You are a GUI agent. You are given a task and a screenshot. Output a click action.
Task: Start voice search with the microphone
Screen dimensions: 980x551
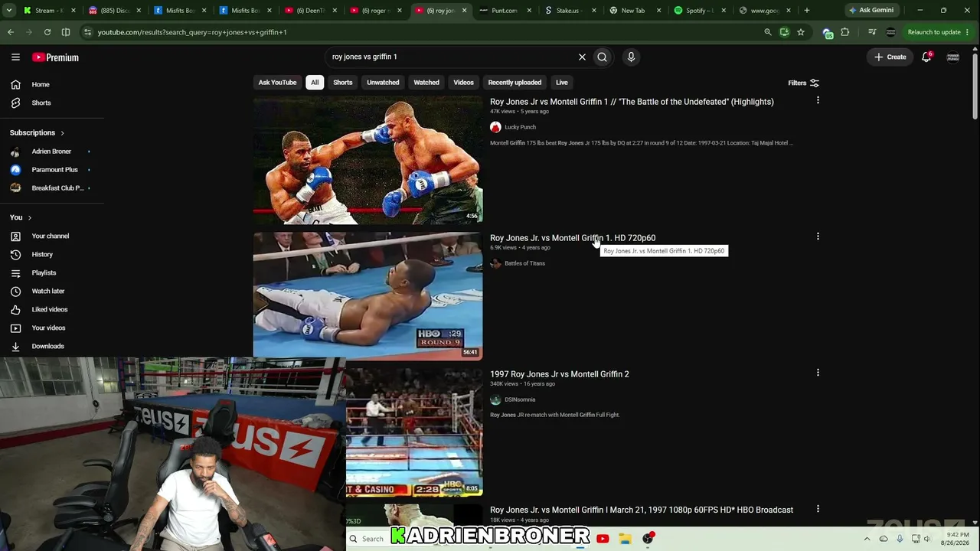631,57
